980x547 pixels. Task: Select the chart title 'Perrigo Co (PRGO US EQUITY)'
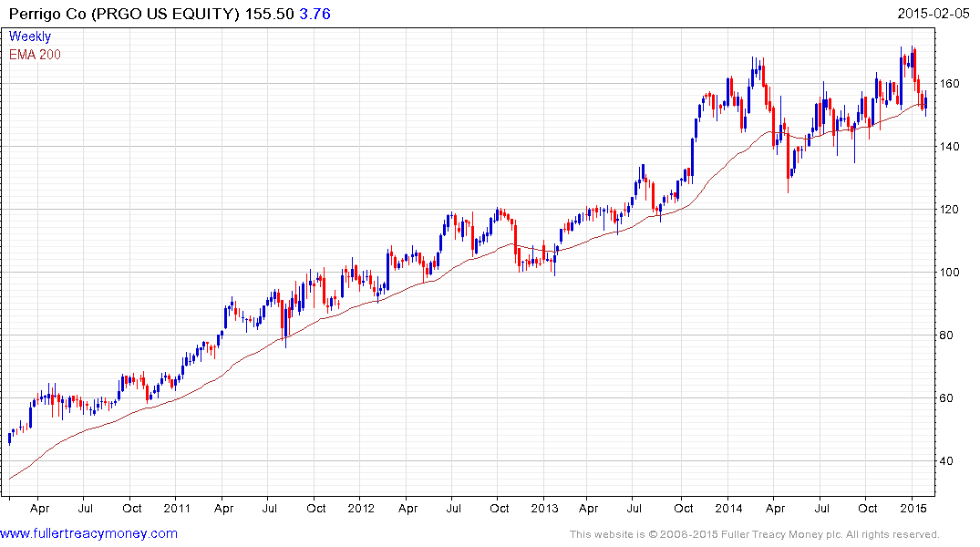[124, 14]
